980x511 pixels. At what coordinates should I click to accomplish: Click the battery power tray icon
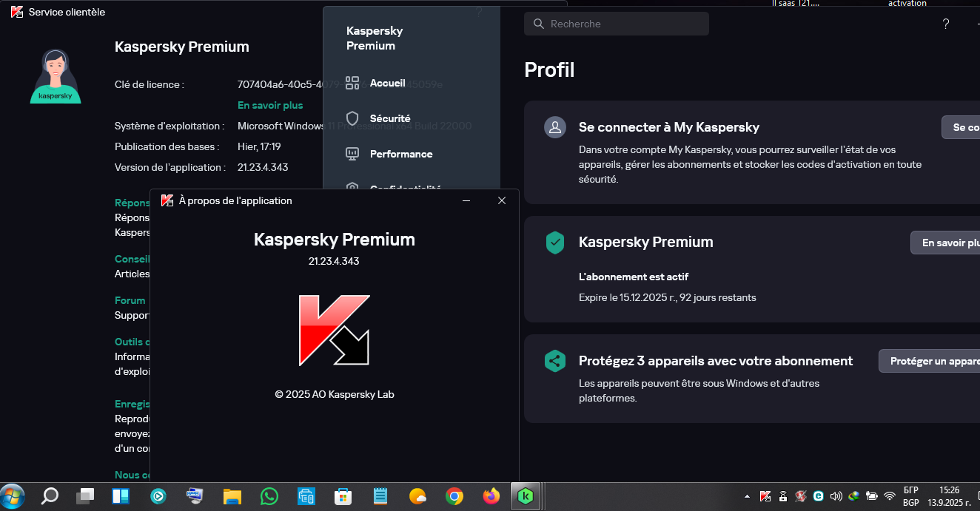click(872, 496)
